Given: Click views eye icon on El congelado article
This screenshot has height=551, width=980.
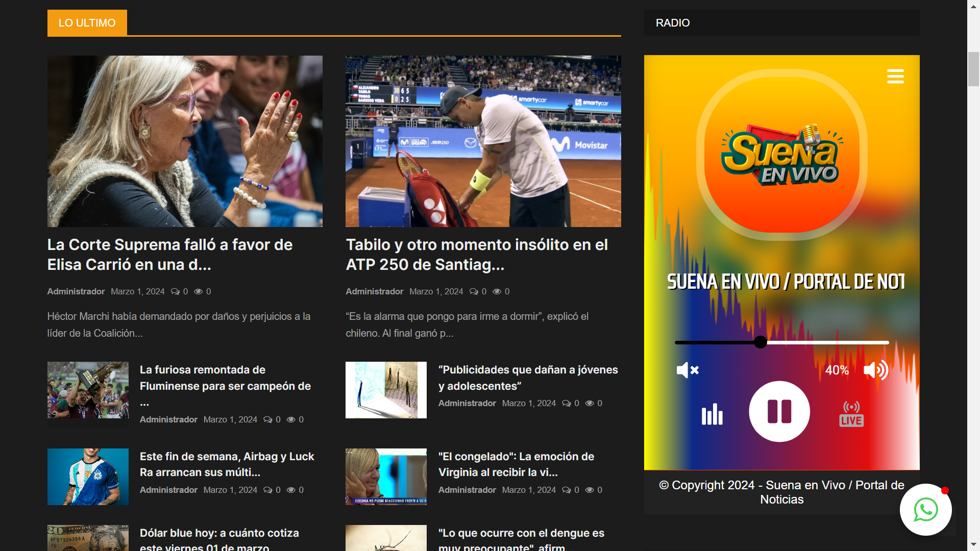Looking at the screenshot, I should pyautogui.click(x=590, y=490).
